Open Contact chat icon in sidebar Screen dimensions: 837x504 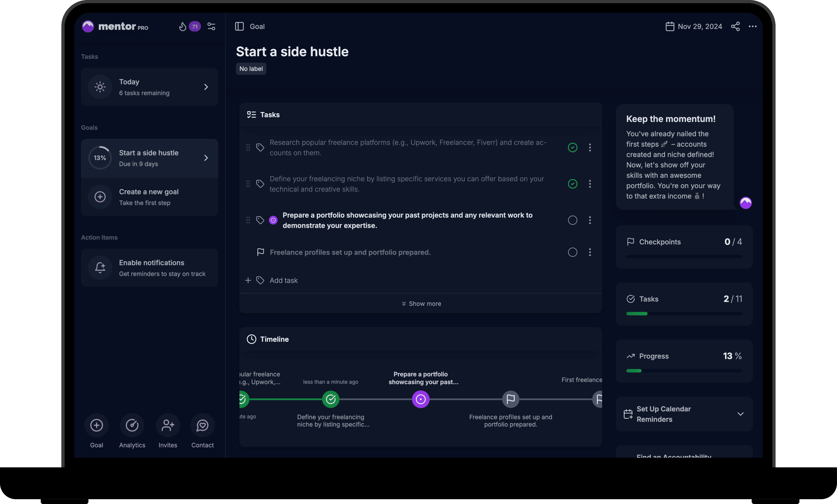pyautogui.click(x=203, y=425)
